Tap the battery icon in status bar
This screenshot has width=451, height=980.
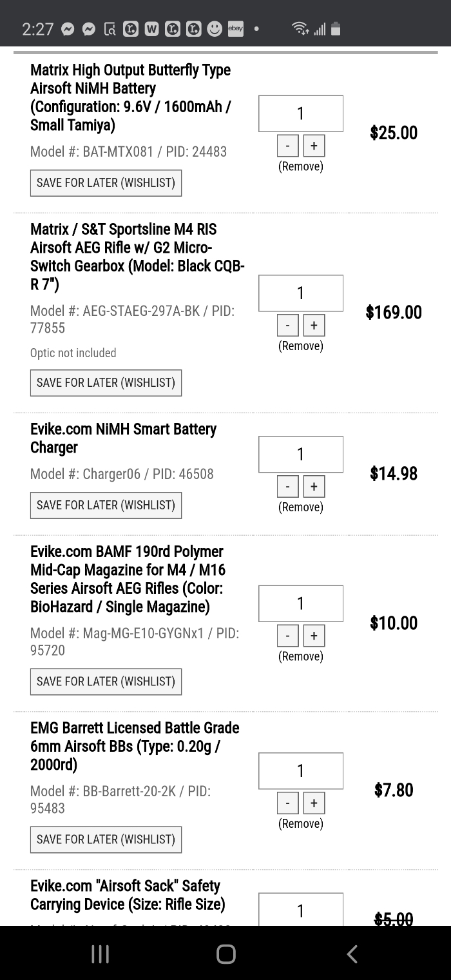(335, 29)
